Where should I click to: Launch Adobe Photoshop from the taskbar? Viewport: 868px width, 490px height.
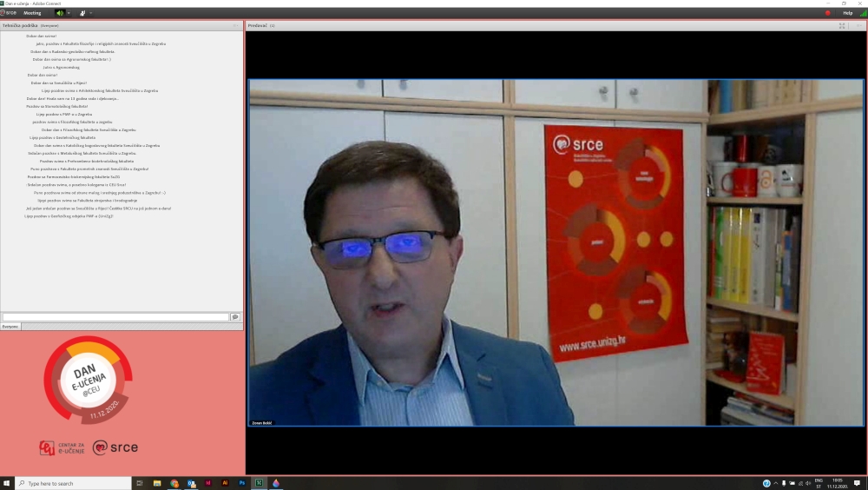(x=242, y=483)
